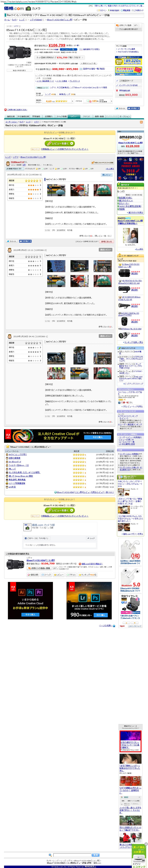Switch to the 店頭購入 tab
This screenshot has width=148, height=868.
49,117
